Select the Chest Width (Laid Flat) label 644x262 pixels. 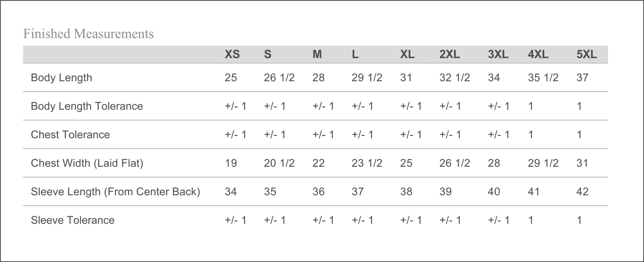87,163
